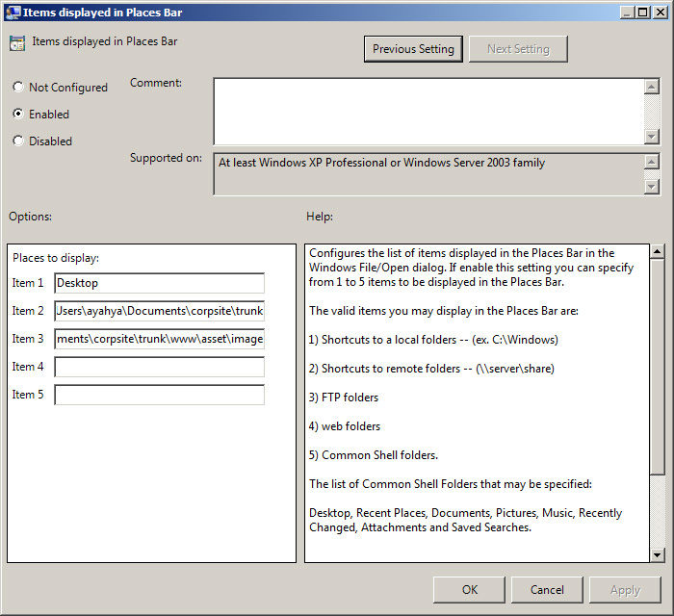Click the Help pane scroll up arrow
The width and height of the screenshot is (674, 616).
pos(657,252)
